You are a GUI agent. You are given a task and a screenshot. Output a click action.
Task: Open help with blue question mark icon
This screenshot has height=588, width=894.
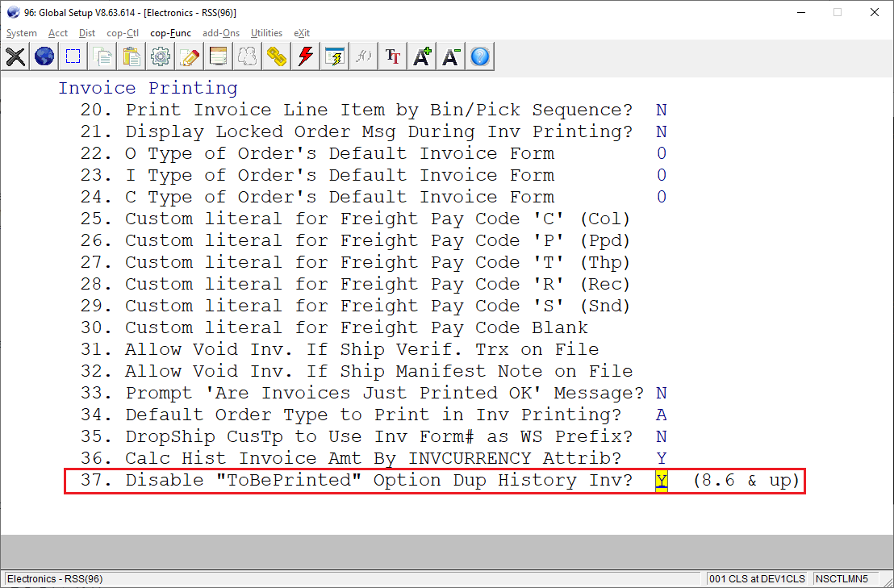[x=481, y=56]
